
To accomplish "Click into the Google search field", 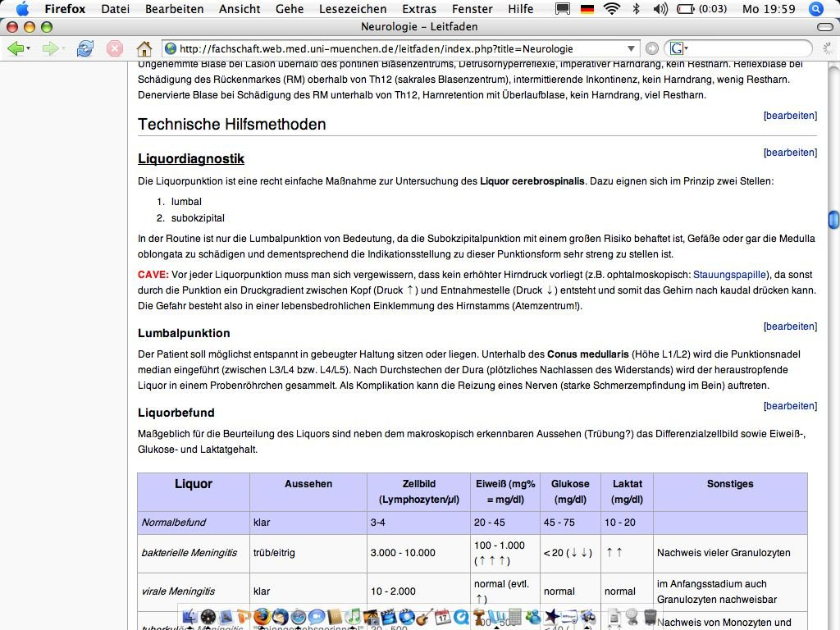I will click(x=746, y=48).
